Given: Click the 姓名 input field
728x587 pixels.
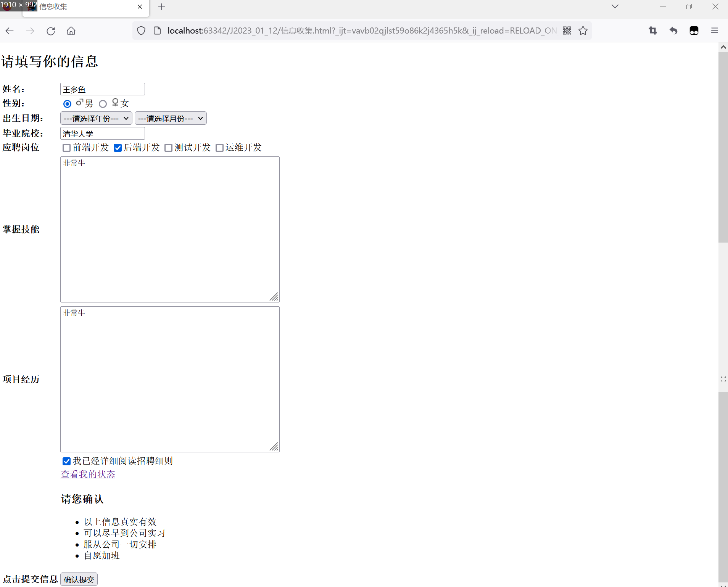Looking at the screenshot, I should tap(103, 89).
